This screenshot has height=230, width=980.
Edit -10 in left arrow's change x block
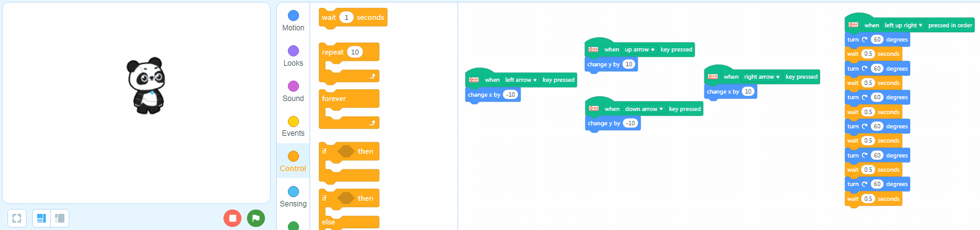click(510, 95)
